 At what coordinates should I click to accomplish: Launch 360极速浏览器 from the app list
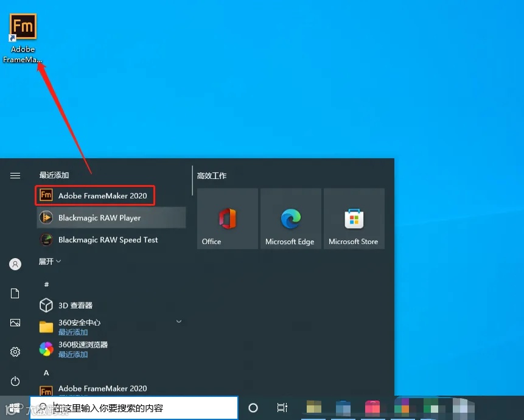pos(111,349)
